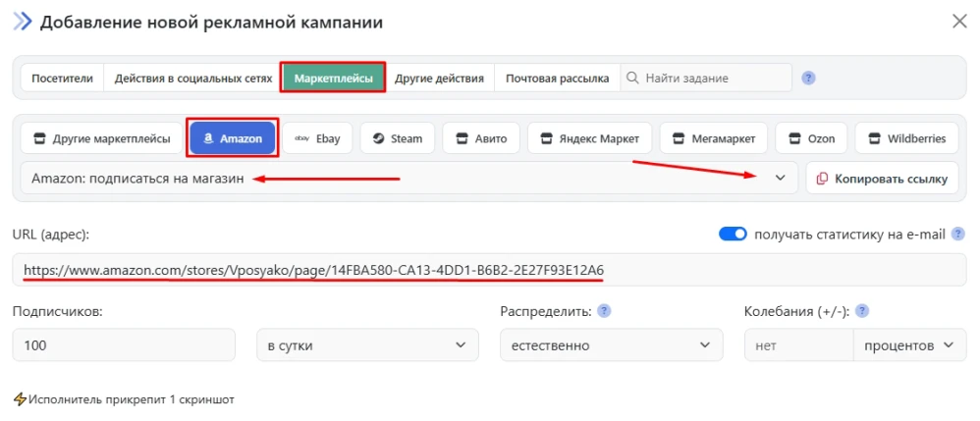Screen dimensions: 980x421
Task: Select the Ebay marketplace
Action: point(317,138)
